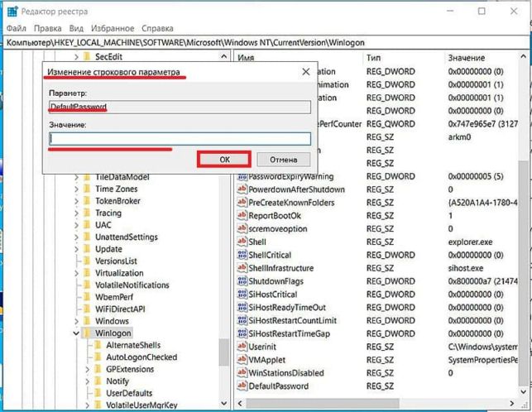Viewport: 532px width, 412px height.
Task: Open the Вид menu
Action: (x=76, y=28)
